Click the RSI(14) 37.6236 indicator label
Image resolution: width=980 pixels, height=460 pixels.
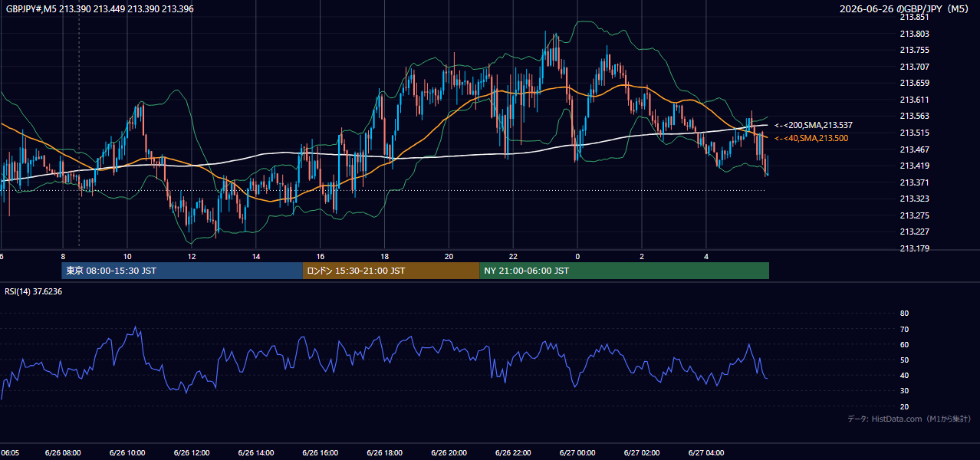pyautogui.click(x=34, y=291)
